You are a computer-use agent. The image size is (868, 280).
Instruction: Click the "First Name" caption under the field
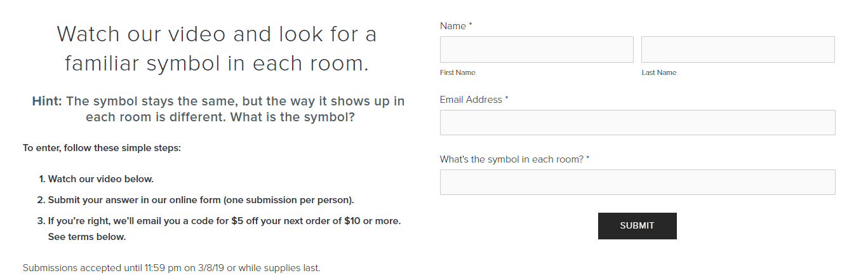click(458, 72)
